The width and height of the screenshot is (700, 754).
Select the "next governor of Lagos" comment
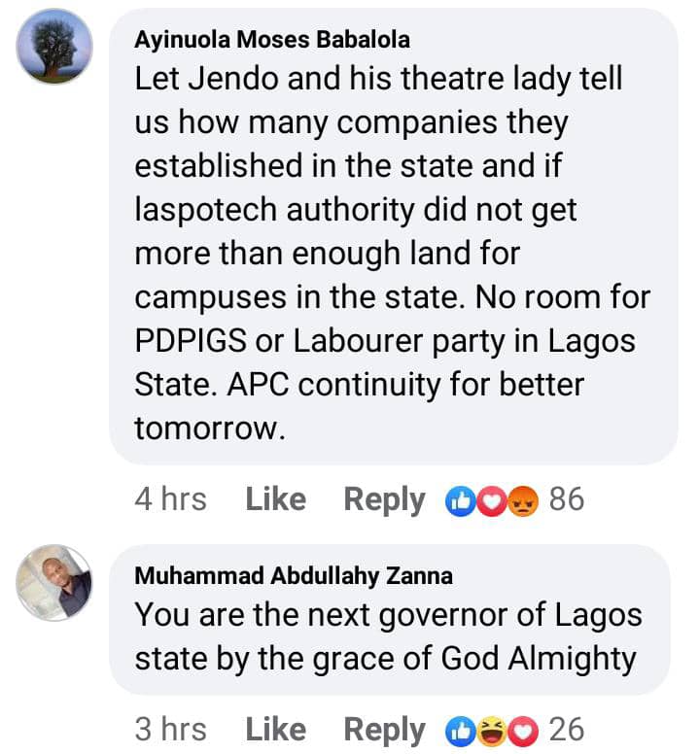pos(387,636)
